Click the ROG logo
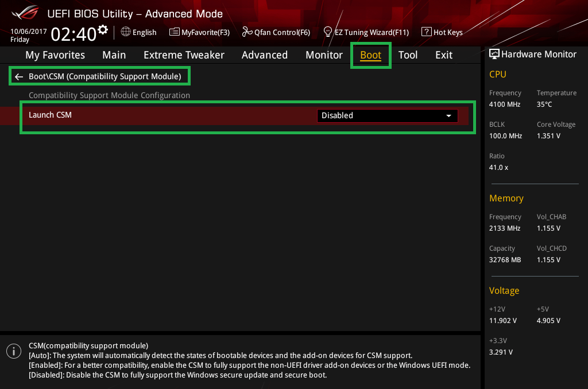The width and height of the screenshot is (588, 389). pos(25,13)
